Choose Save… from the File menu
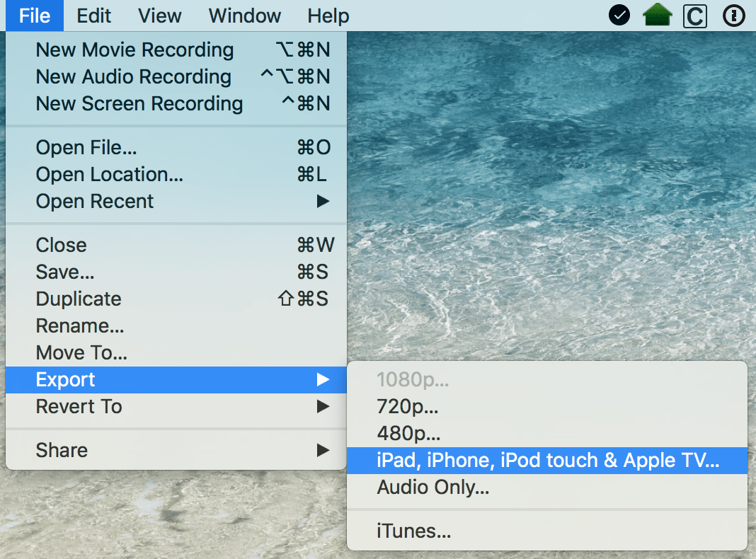Image resolution: width=756 pixels, height=559 pixels. 176,272
